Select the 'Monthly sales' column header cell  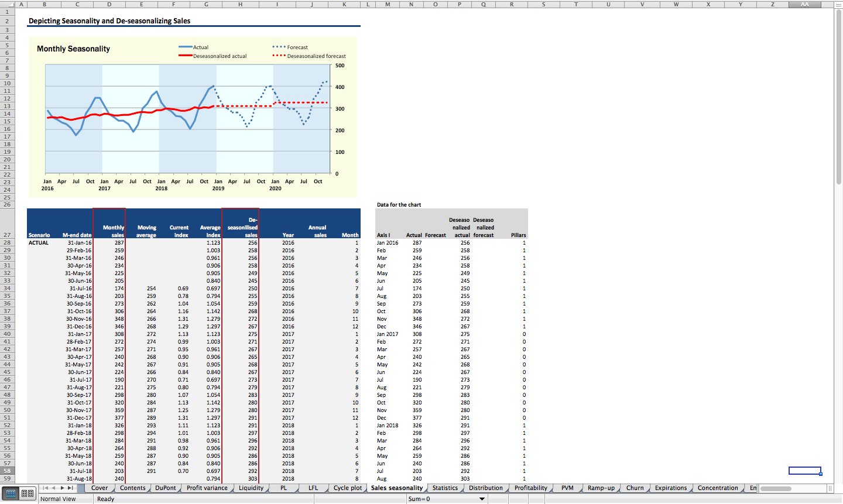109,224
